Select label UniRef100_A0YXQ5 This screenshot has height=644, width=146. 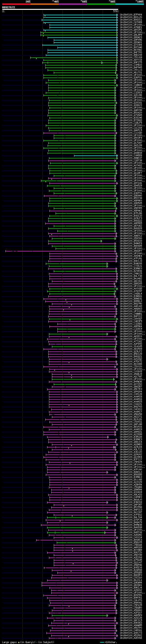[x=131, y=289]
